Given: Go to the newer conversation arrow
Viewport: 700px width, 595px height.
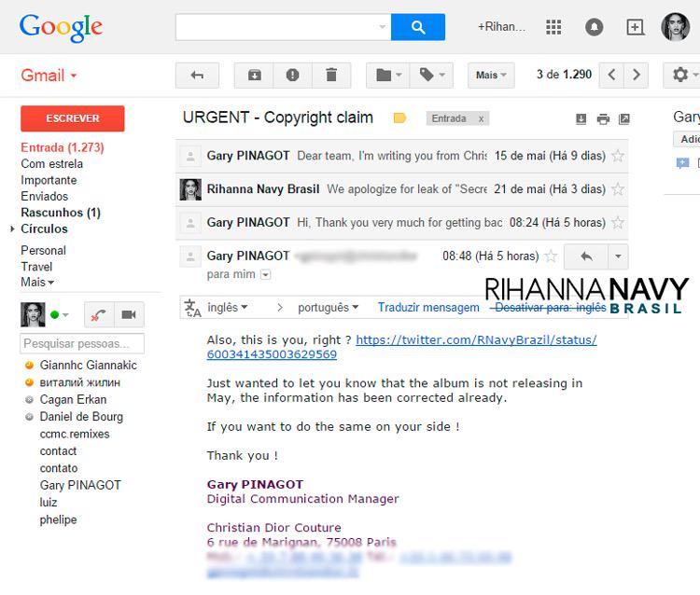Looking at the screenshot, I should (x=611, y=75).
